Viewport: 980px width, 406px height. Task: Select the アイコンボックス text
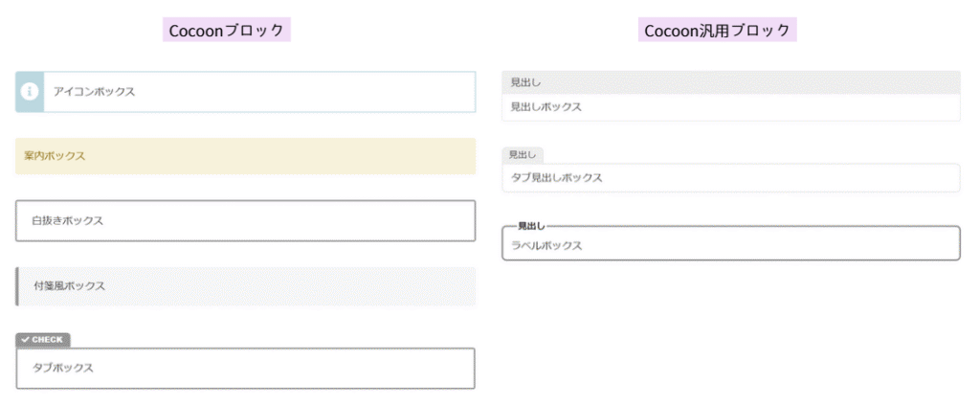coord(95,92)
